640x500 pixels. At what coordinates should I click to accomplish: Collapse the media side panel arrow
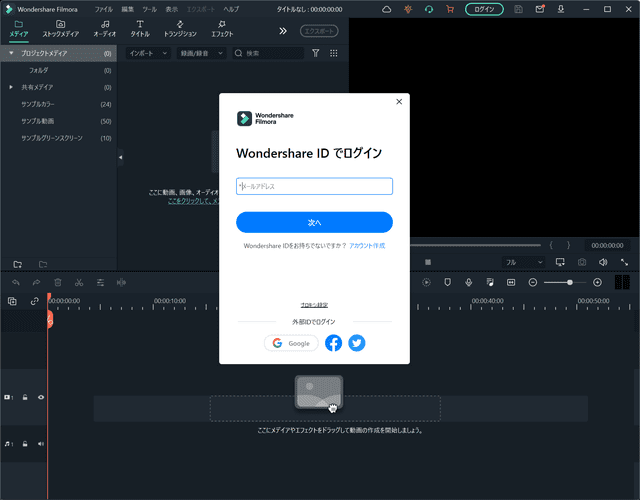[120, 157]
